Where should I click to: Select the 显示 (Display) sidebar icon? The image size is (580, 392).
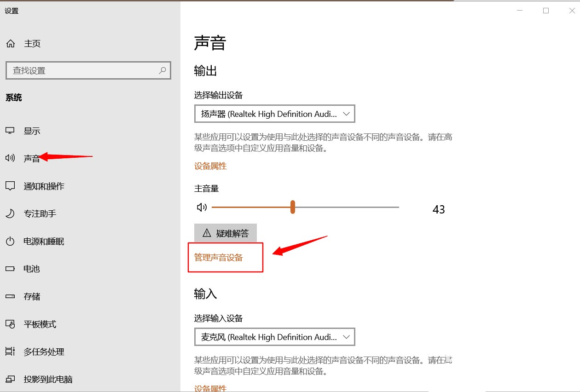tap(10, 131)
